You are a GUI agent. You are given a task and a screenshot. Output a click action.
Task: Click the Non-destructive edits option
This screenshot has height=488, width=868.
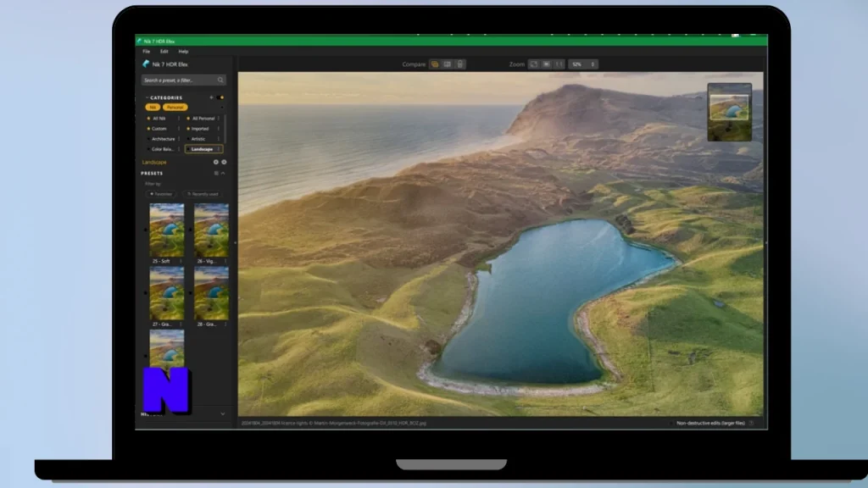[x=710, y=424]
